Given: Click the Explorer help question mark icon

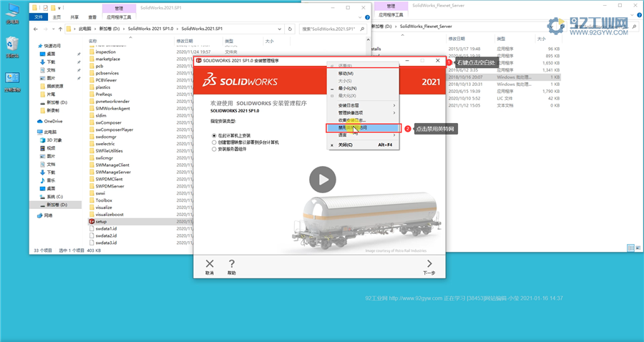Looking at the screenshot, I should point(368,17).
